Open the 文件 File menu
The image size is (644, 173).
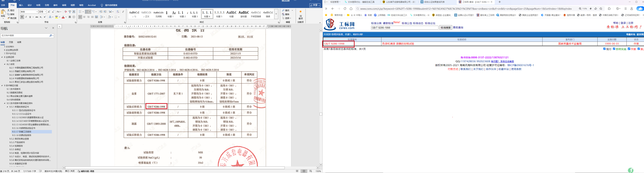point(3,5)
